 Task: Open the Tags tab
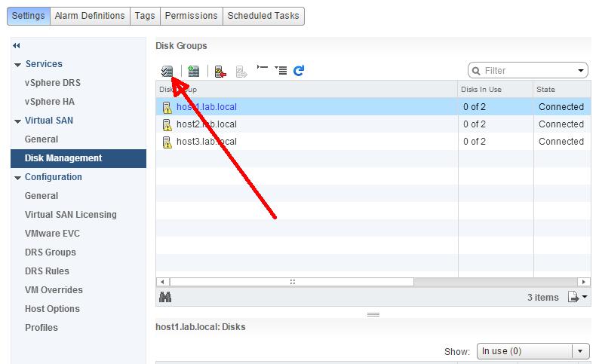click(145, 16)
